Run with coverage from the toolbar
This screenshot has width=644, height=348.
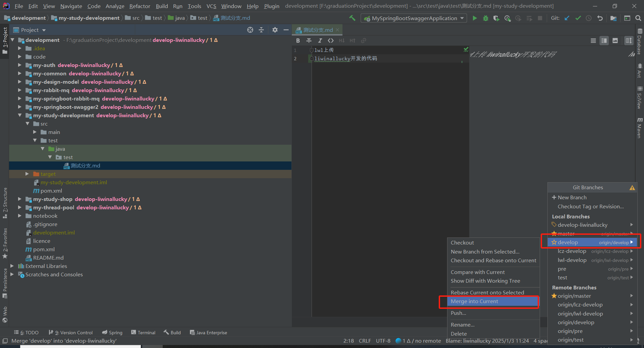pos(496,18)
